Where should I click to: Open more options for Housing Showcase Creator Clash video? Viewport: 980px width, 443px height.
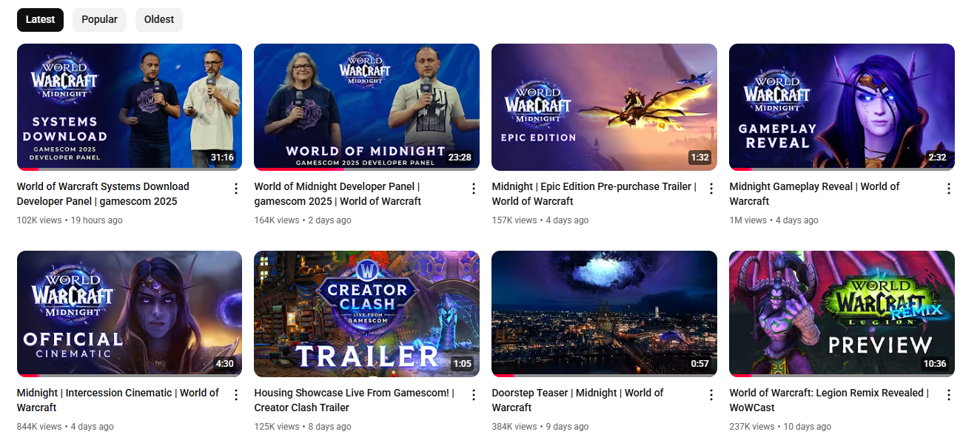(x=474, y=395)
